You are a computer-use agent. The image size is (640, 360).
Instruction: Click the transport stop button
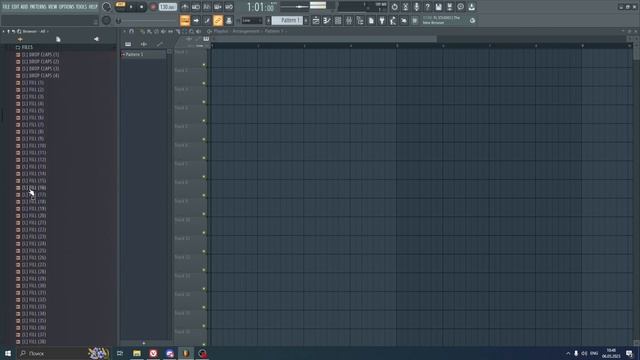point(142,7)
